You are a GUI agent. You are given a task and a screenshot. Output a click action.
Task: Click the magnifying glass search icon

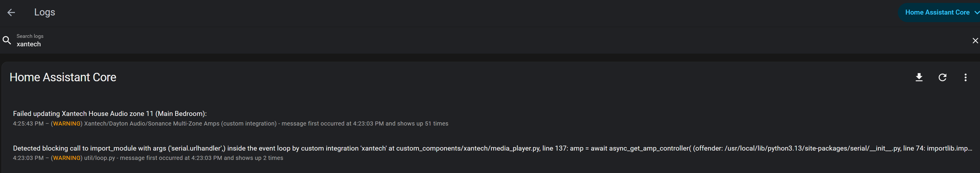[7, 40]
